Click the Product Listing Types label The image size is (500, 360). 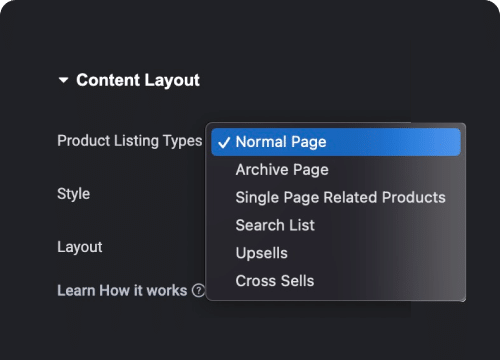pyautogui.click(x=130, y=141)
